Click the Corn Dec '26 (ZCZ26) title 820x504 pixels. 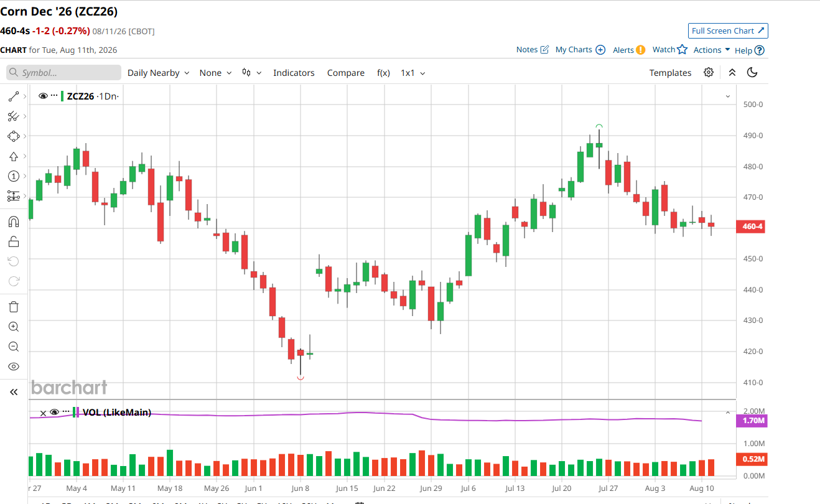[58, 12]
